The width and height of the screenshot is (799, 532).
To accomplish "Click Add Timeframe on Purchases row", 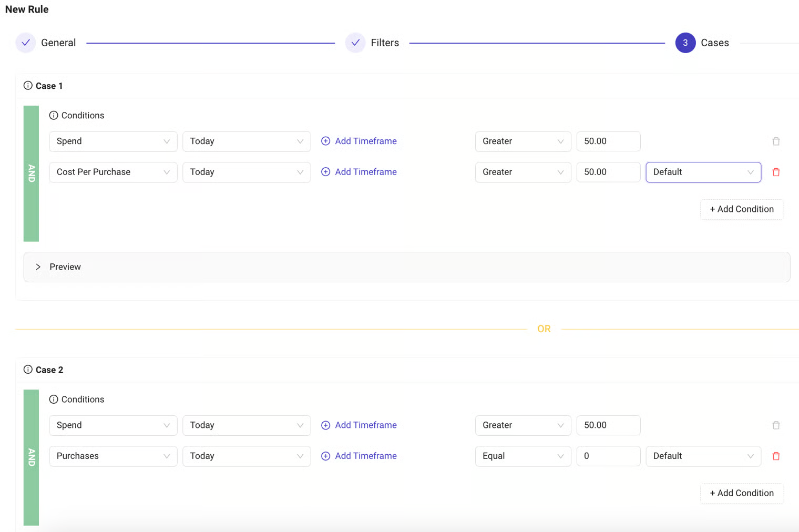I will 359,456.
